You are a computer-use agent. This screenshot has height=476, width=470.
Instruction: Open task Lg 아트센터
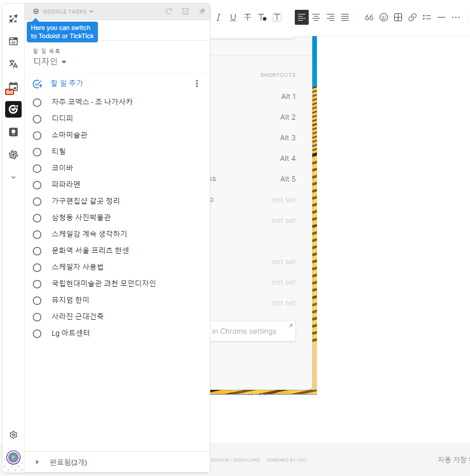(x=71, y=333)
